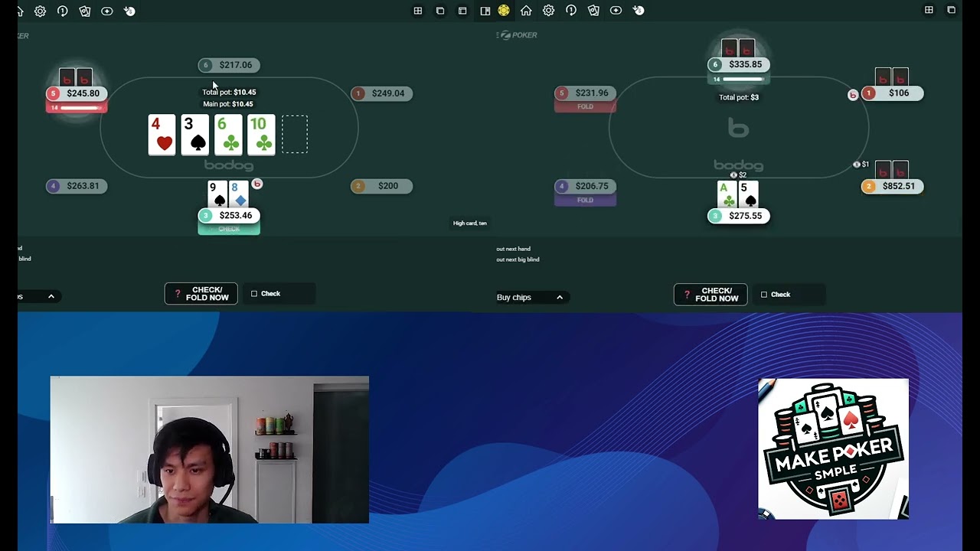Select split-panel layout in left window
This screenshot has height=551, width=980.
click(485, 11)
